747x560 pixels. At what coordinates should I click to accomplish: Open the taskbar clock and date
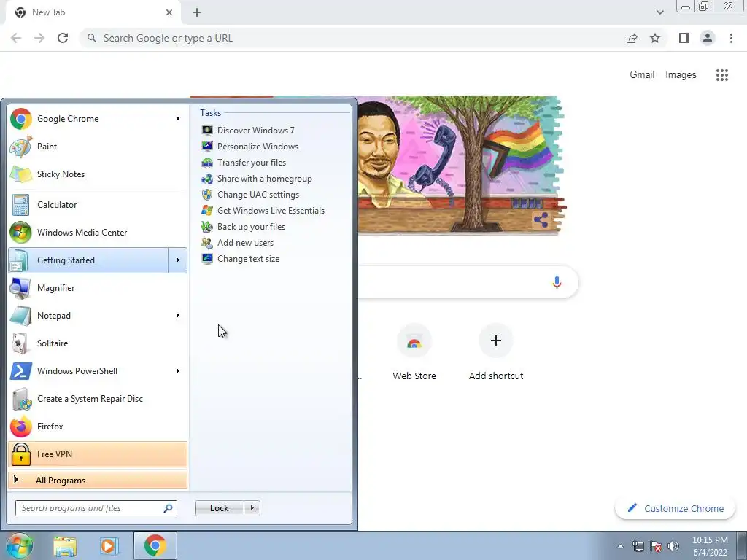click(710, 546)
